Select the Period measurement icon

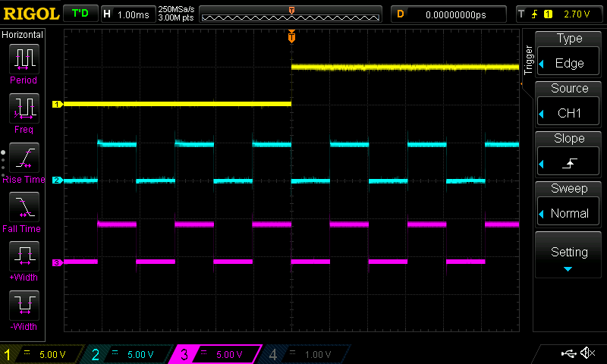pyautogui.click(x=24, y=59)
